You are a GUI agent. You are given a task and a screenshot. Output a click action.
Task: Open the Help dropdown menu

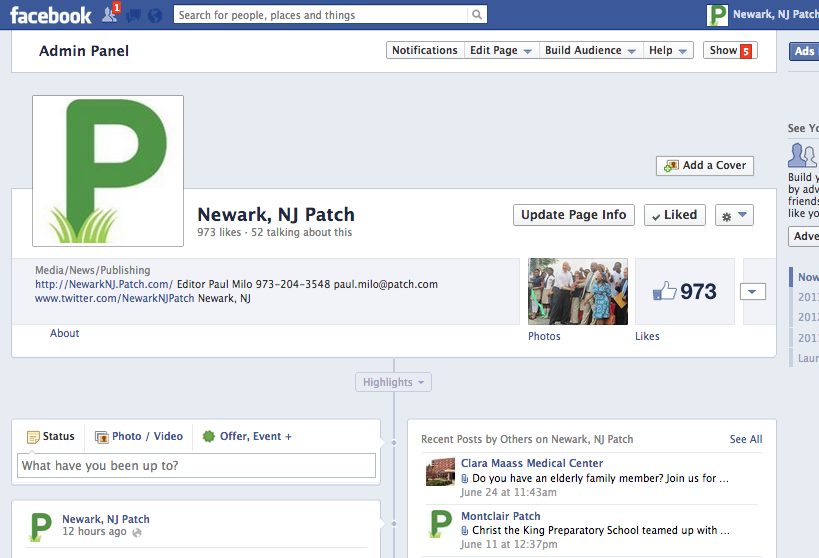pyautogui.click(x=668, y=50)
